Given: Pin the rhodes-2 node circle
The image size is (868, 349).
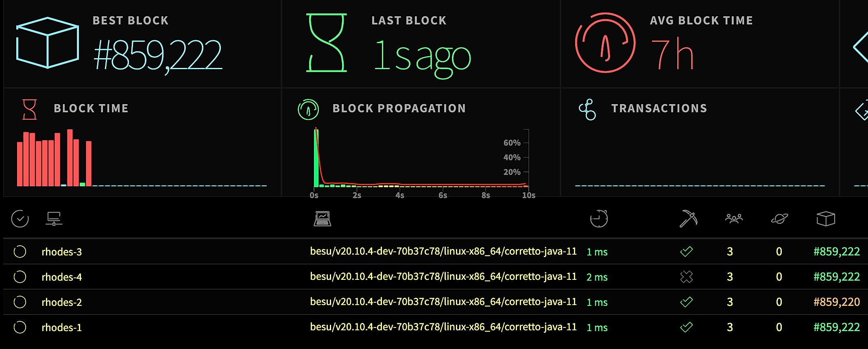Looking at the screenshot, I should tap(20, 302).
